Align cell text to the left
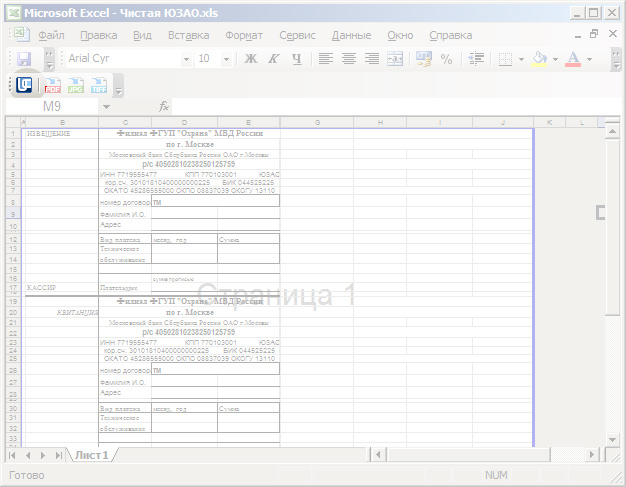626x487 pixels. pyautogui.click(x=326, y=59)
